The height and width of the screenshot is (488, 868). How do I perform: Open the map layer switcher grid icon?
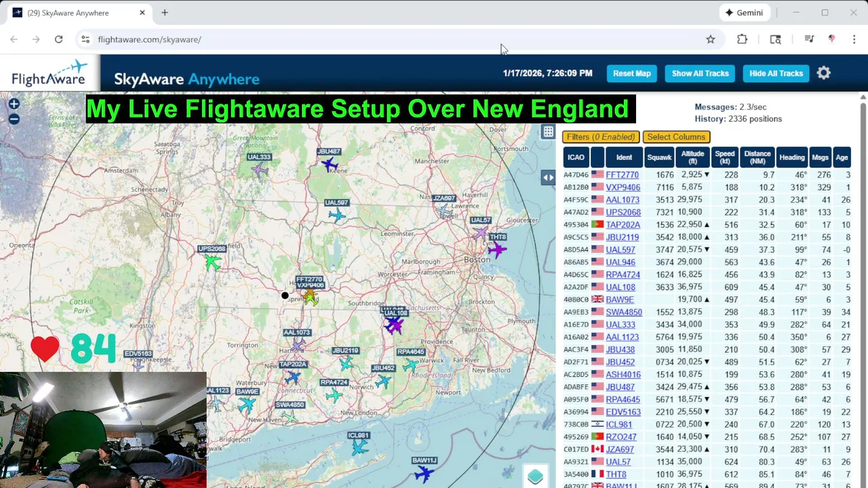pos(548,132)
